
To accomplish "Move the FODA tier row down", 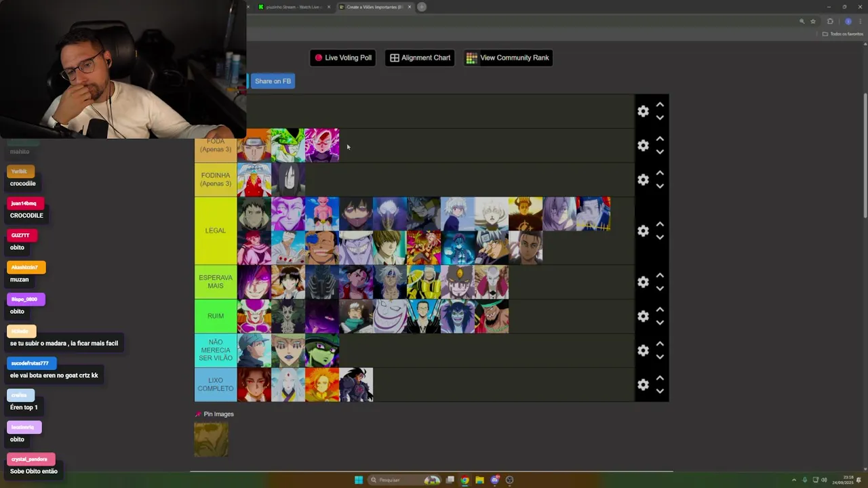I will tap(660, 152).
